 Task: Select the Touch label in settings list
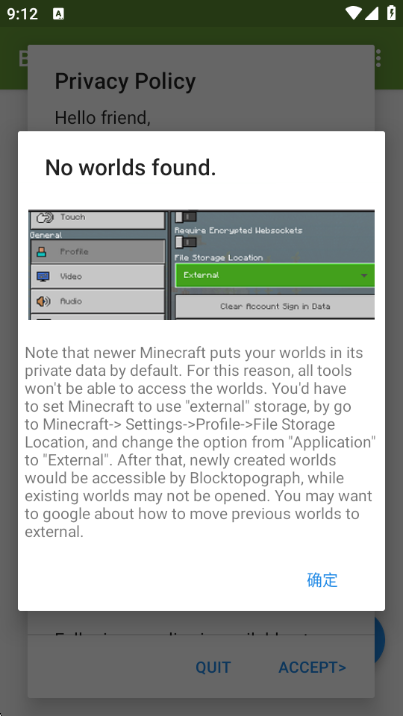[x=73, y=217]
